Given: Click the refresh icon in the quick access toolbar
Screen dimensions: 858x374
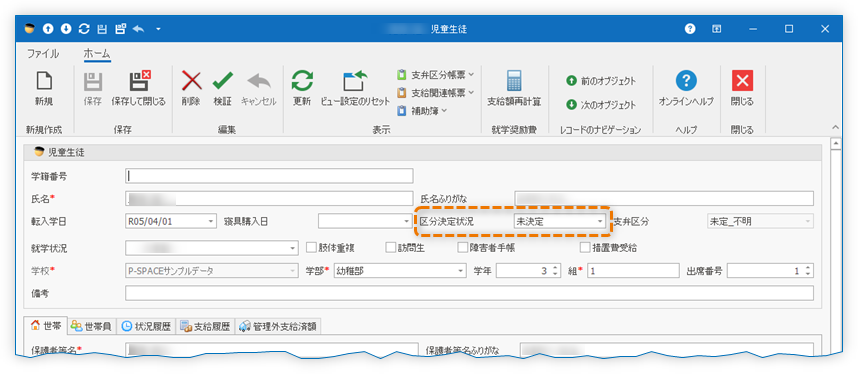Looking at the screenshot, I should tap(84, 29).
